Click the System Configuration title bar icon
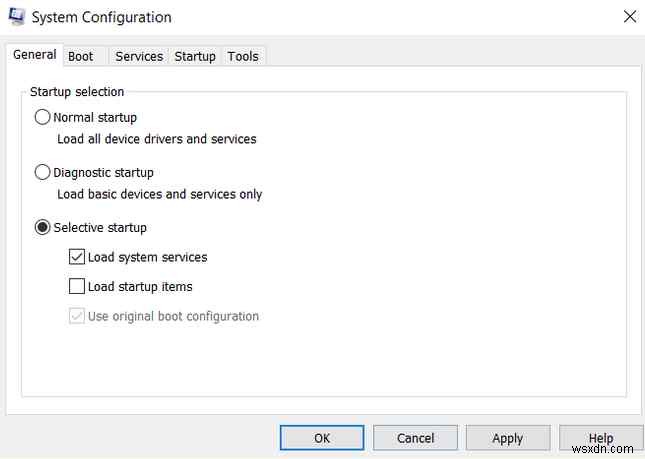 [x=15, y=17]
